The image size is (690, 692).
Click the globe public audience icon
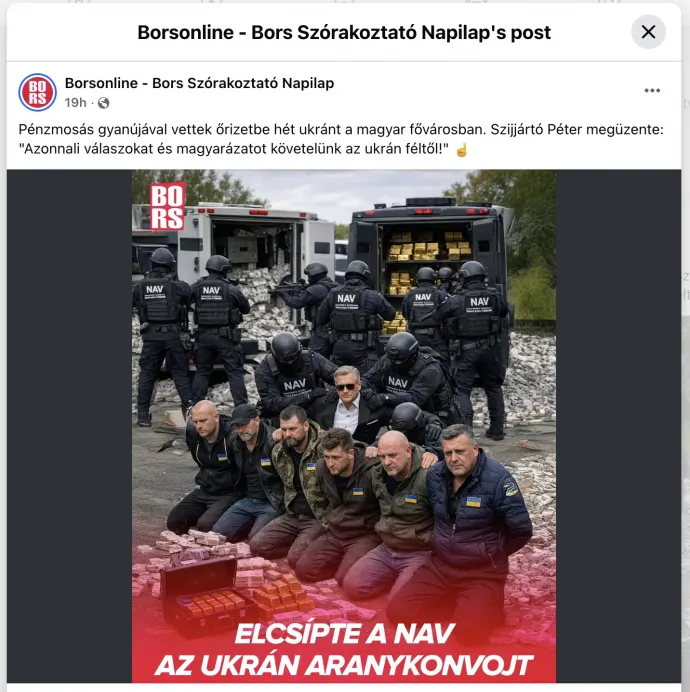(x=104, y=103)
